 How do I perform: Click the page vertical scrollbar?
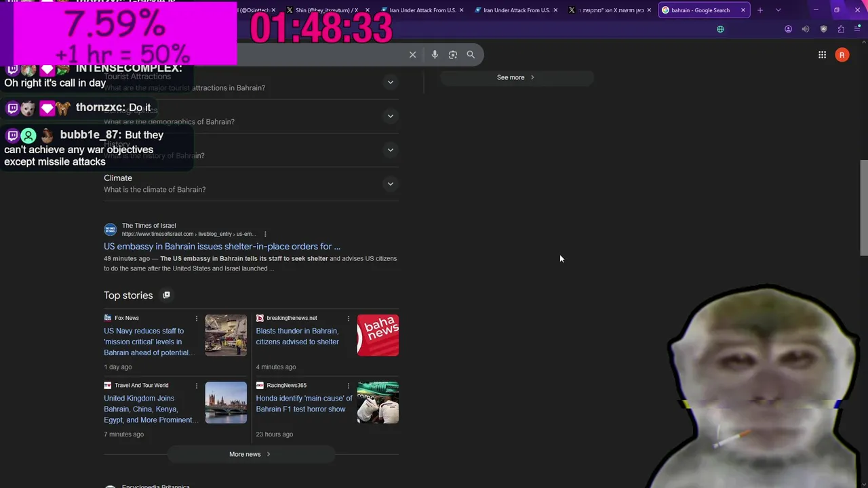click(x=863, y=207)
